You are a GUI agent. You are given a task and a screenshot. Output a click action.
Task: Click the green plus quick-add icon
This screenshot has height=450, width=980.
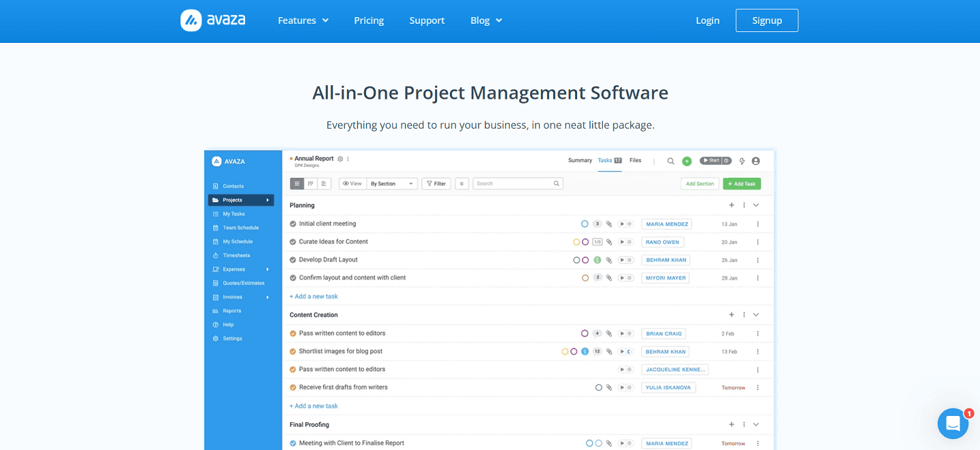pos(687,161)
